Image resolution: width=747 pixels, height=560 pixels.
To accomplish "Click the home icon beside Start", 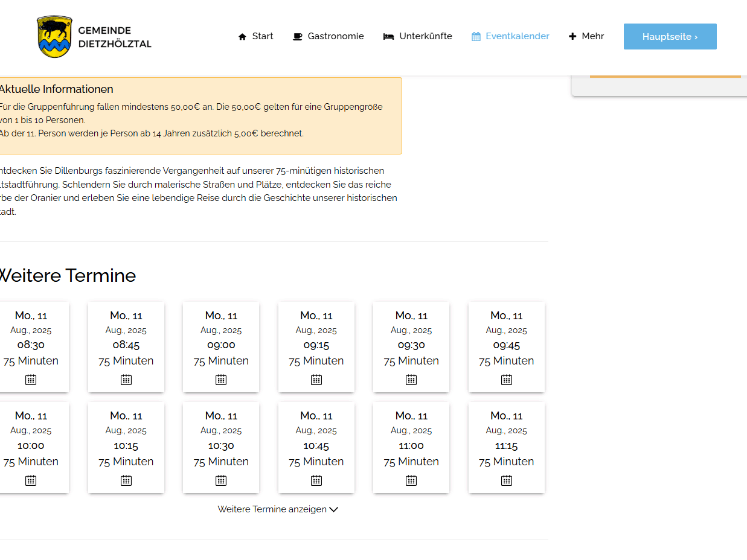I will pyautogui.click(x=242, y=37).
